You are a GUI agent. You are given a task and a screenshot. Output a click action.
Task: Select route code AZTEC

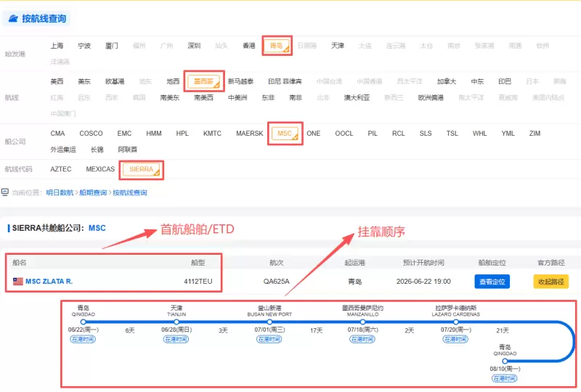coord(61,169)
